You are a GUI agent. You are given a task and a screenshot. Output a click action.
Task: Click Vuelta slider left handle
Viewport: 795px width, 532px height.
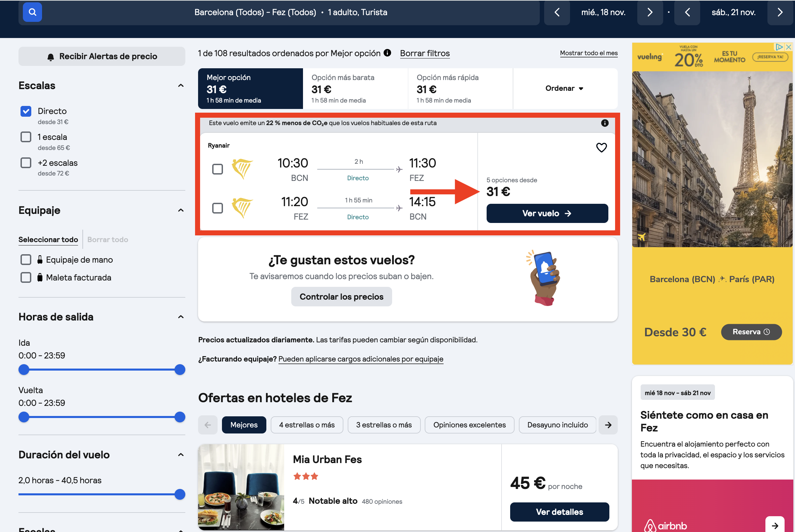click(x=24, y=417)
